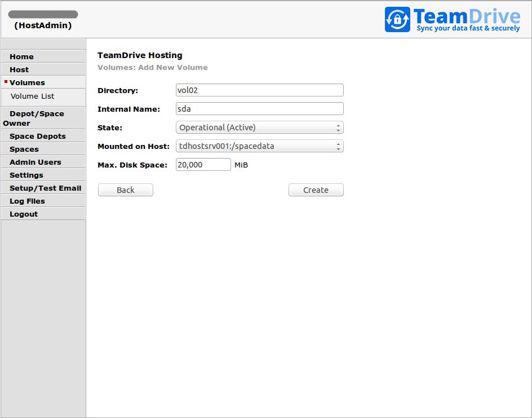Navigate to Space Depots

tap(43, 136)
